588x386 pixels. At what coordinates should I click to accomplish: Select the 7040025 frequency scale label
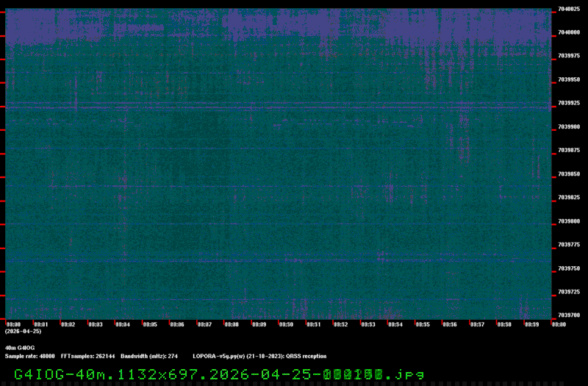pyautogui.click(x=568, y=9)
